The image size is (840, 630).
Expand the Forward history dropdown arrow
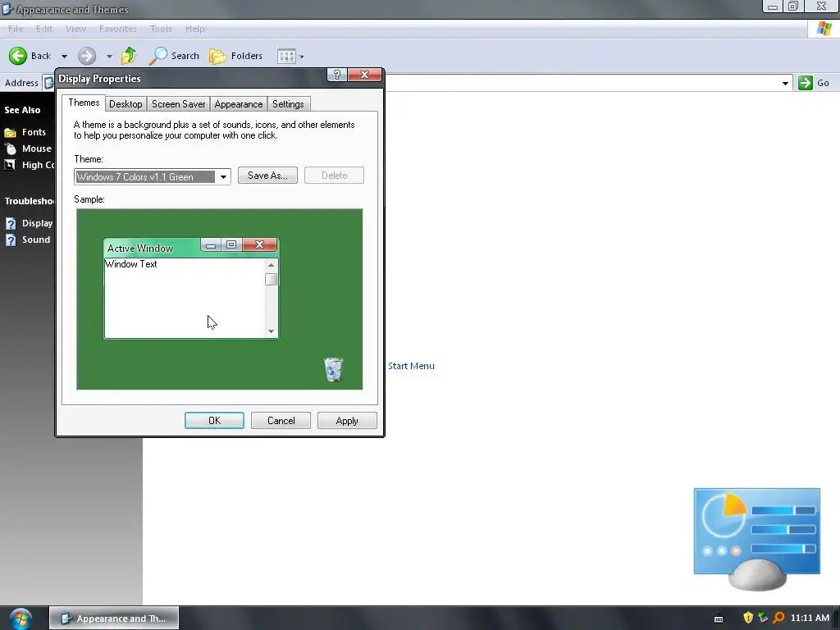point(109,57)
